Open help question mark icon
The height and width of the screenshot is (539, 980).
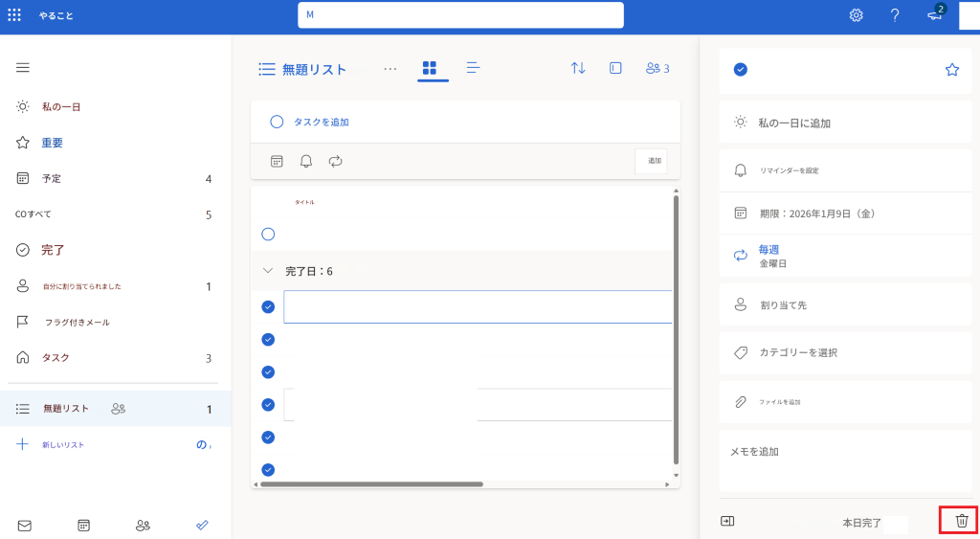click(x=895, y=15)
